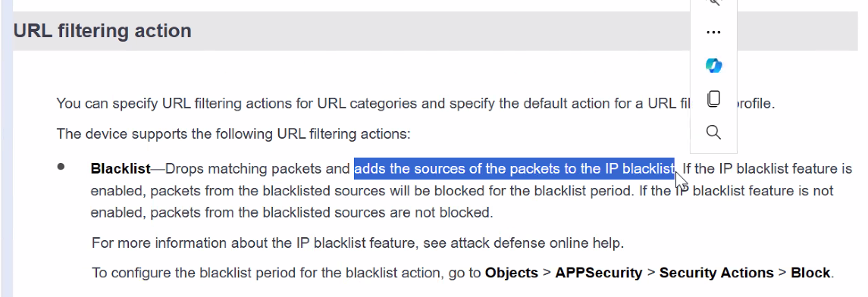Click the bullet point before Blacklist

click(61, 167)
